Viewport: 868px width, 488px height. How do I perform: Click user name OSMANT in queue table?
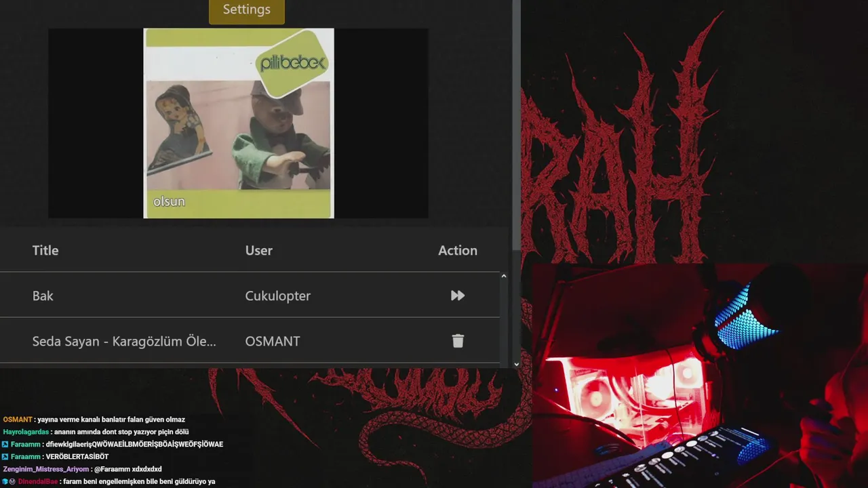click(273, 341)
